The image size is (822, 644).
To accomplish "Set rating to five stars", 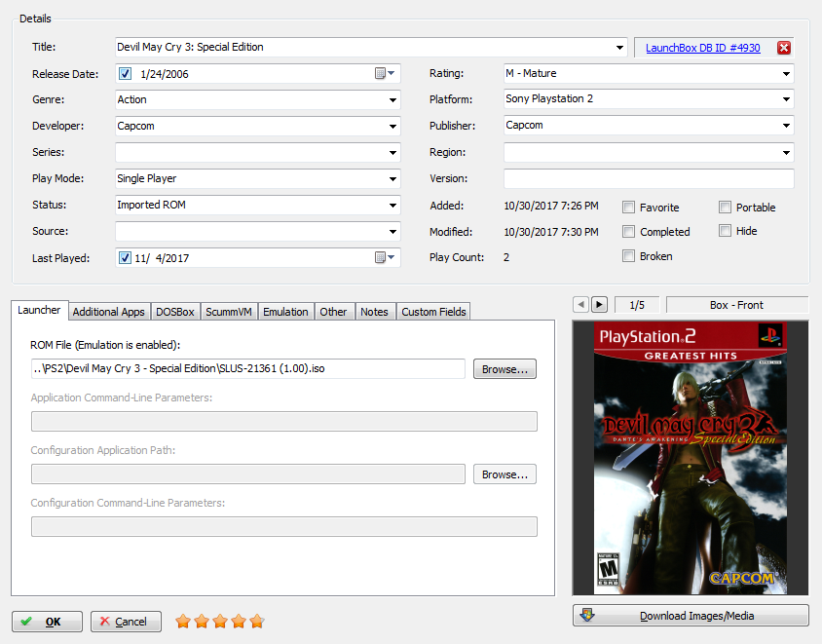I will point(257,622).
